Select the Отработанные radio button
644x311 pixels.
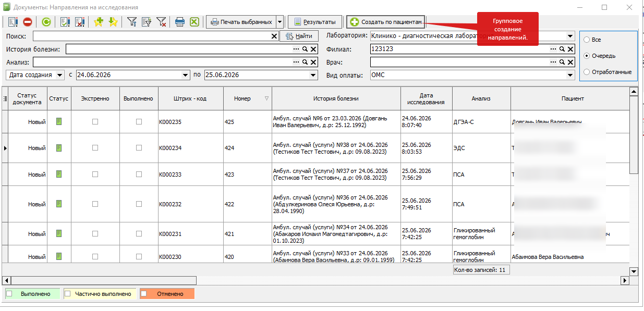pyautogui.click(x=587, y=72)
